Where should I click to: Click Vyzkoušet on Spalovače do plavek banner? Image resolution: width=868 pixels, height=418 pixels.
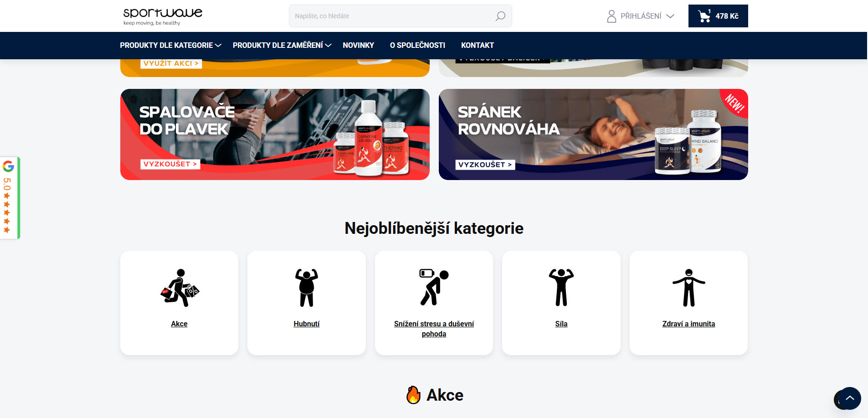point(170,164)
